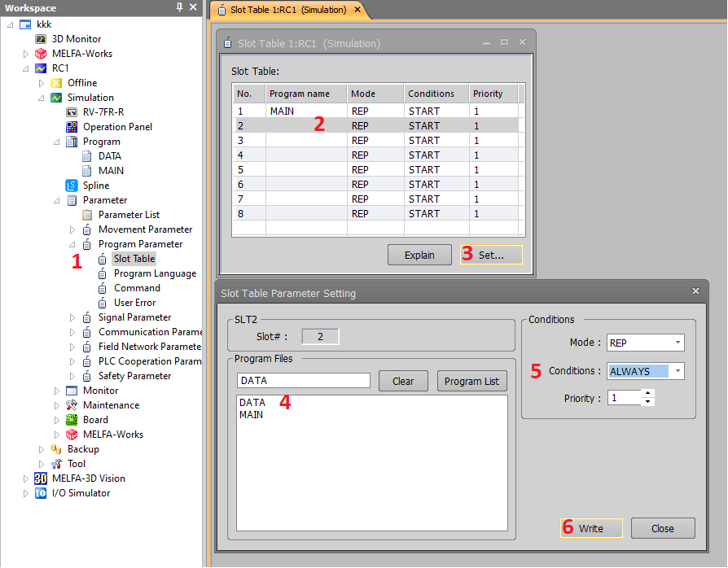The width and height of the screenshot is (728, 568).
Task: Click the User Error icon
Action: click(102, 303)
